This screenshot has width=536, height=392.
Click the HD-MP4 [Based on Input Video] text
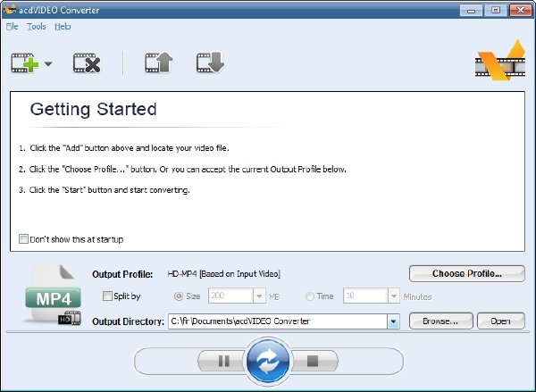(x=224, y=274)
